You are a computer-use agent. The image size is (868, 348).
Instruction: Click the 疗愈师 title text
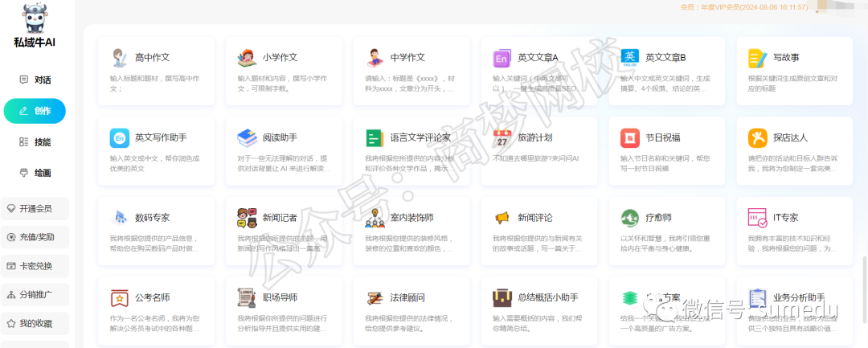pos(659,218)
